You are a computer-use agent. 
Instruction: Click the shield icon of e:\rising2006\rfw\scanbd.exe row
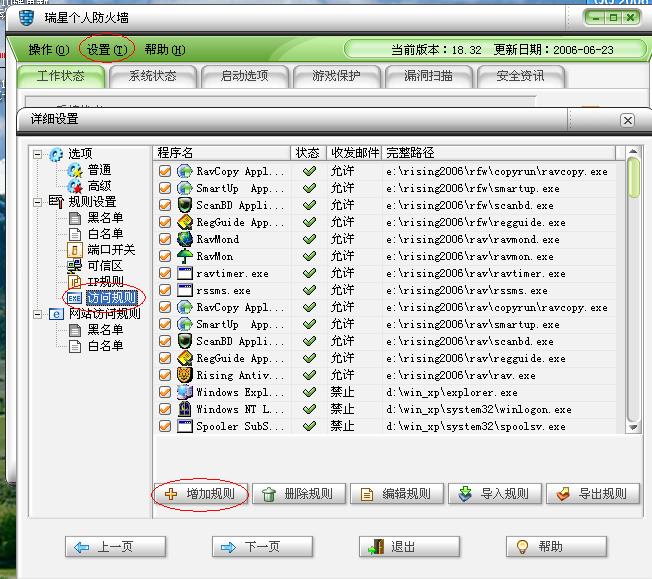coord(185,205)
